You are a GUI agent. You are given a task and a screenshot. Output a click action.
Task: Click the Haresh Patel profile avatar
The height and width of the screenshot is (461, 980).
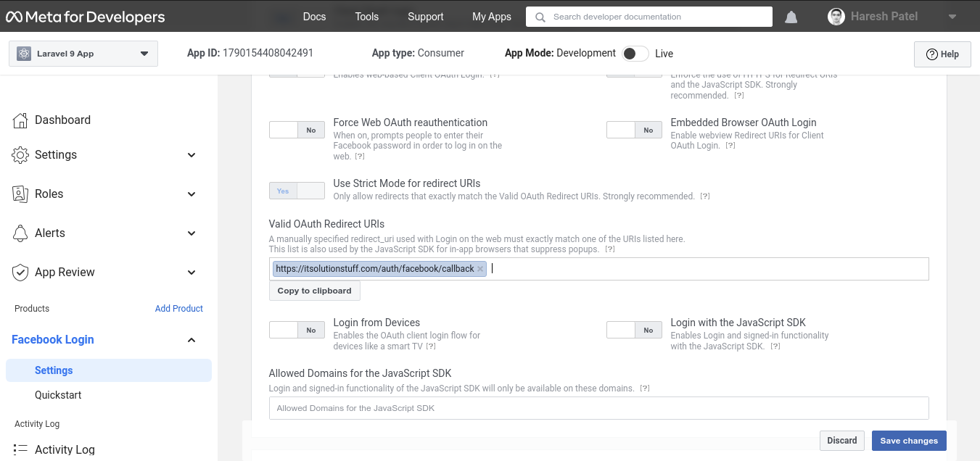836,17
